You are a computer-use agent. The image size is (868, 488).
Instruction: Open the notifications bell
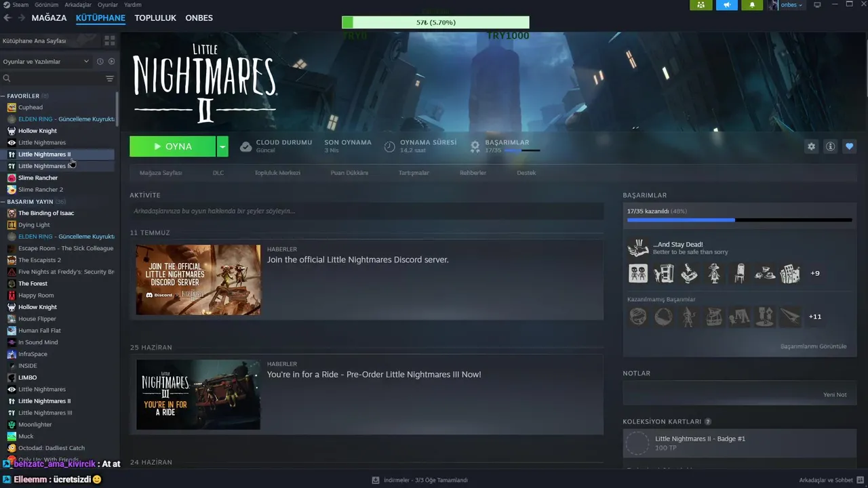coord(752,5)
